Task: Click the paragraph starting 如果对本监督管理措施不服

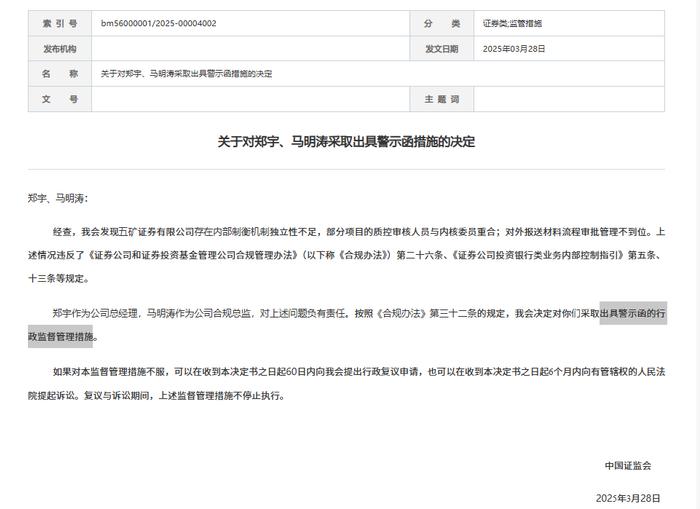Action: pos(346,384)
